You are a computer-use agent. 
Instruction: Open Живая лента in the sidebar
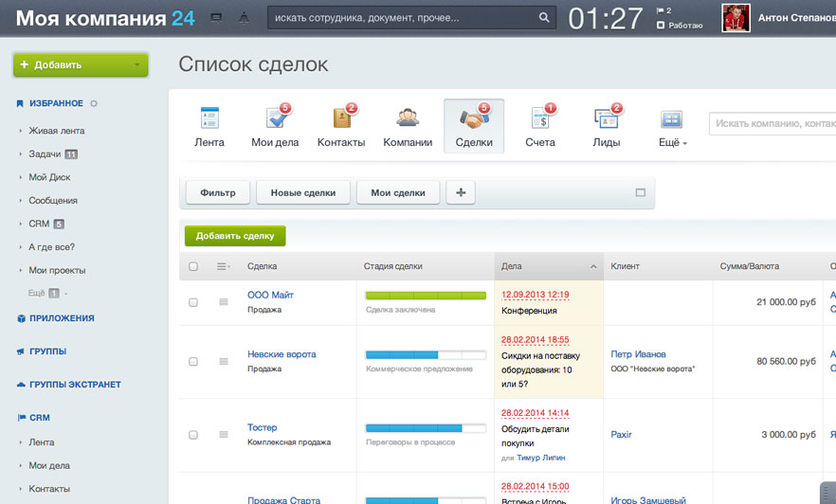(x=57, y=131)
